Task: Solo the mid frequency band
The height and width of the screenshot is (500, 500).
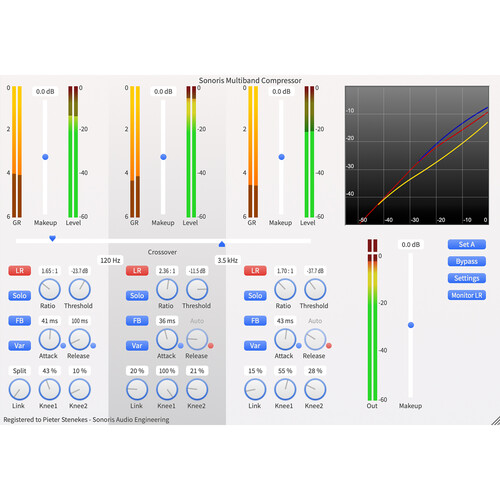Action: click(x=137, y=295)
